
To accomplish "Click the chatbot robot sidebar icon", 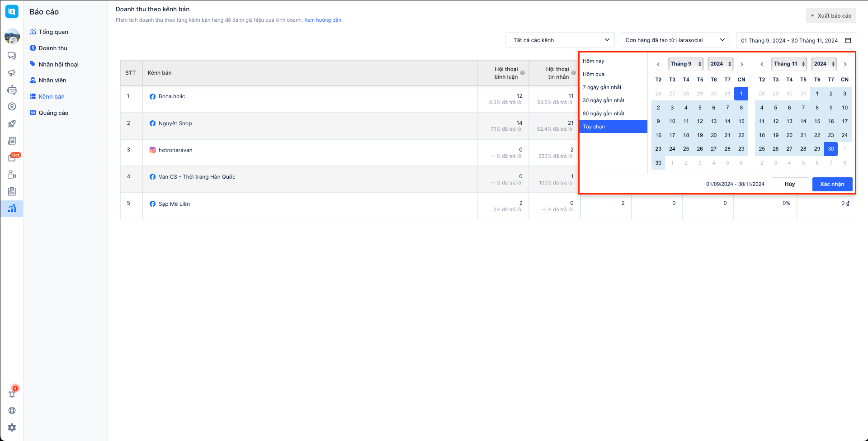I will coord(12,90).
